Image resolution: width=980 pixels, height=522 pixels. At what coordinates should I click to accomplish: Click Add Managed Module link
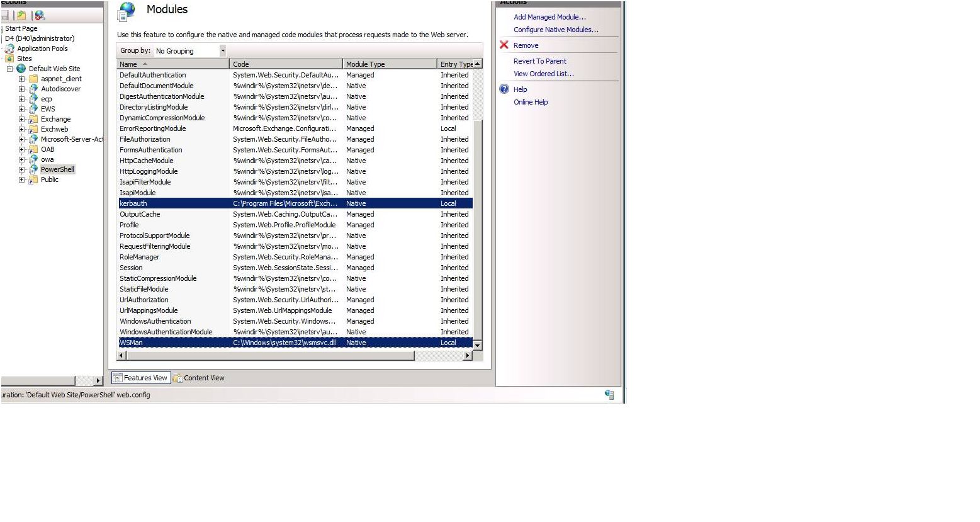pos(549,17)
